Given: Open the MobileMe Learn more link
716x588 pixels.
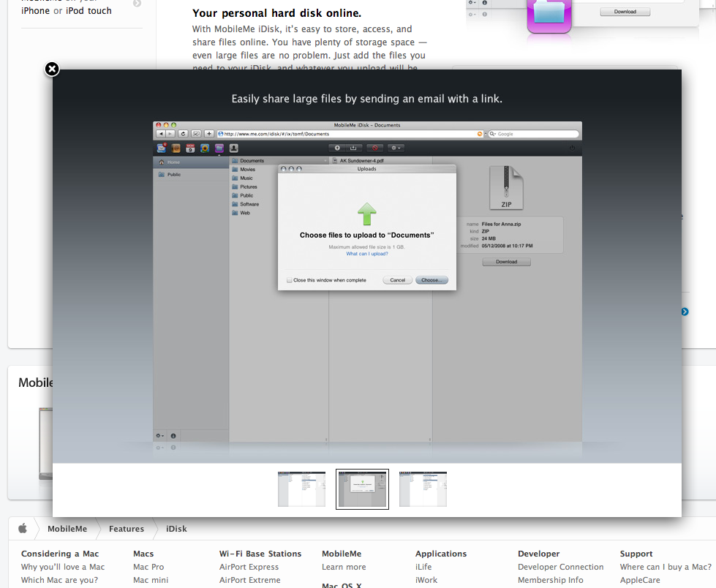Looking at the screenshot, I should tap(344, 567).
